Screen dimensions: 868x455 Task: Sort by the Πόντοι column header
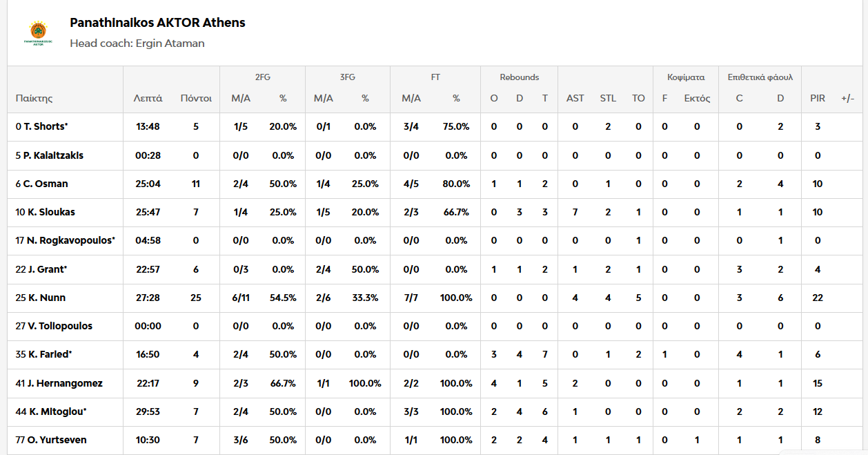[x=196, y=98]
